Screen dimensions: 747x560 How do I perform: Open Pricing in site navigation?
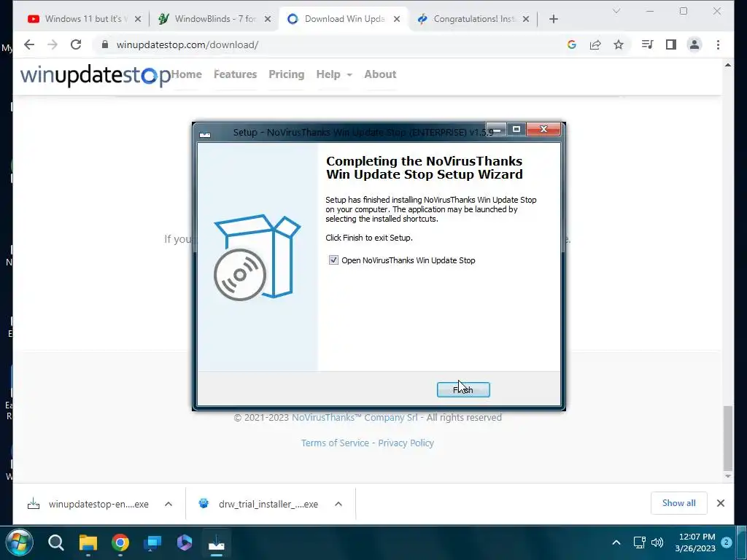pyautogui.click(x=286, y=74)
